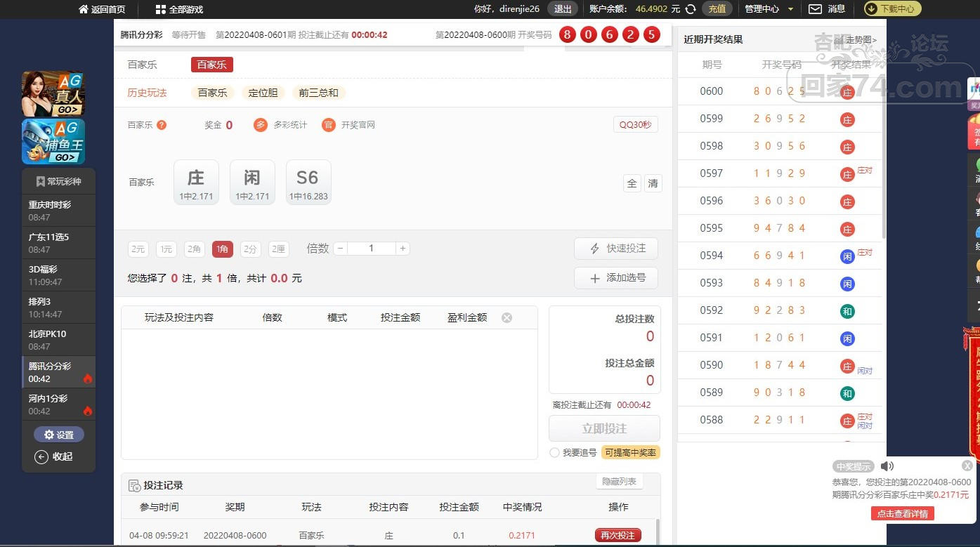The width and height of the screenshot is (980, 547).
Task: Open 3D福彩 in the sidebar
Action: (x=58, y=275)
